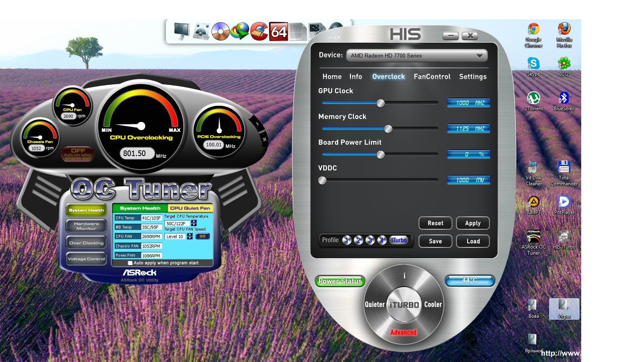The height and width of the screenshot is (362, 644).
Task: Open the Device dropdown in HIS iTurbo
Action: [417, 56]
